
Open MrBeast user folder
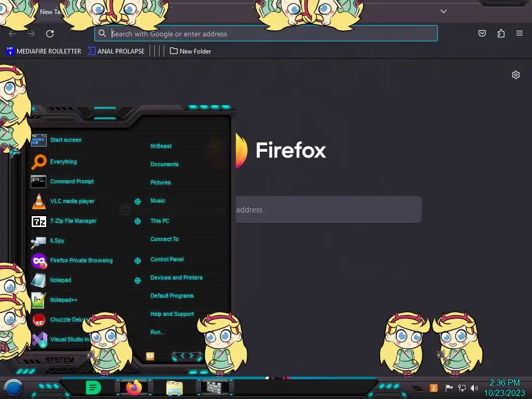coord(161,146)
